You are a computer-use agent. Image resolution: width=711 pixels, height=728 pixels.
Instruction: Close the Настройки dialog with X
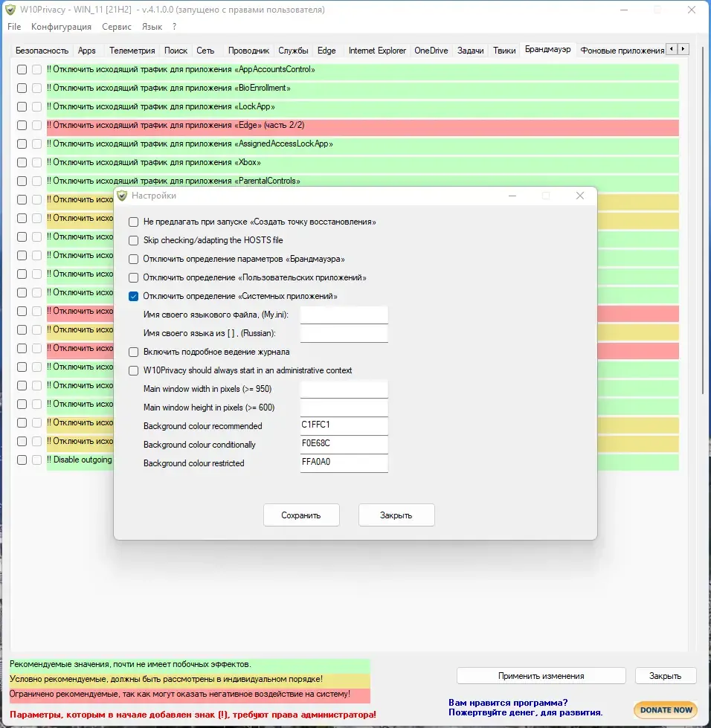click(x=579, y=196)
